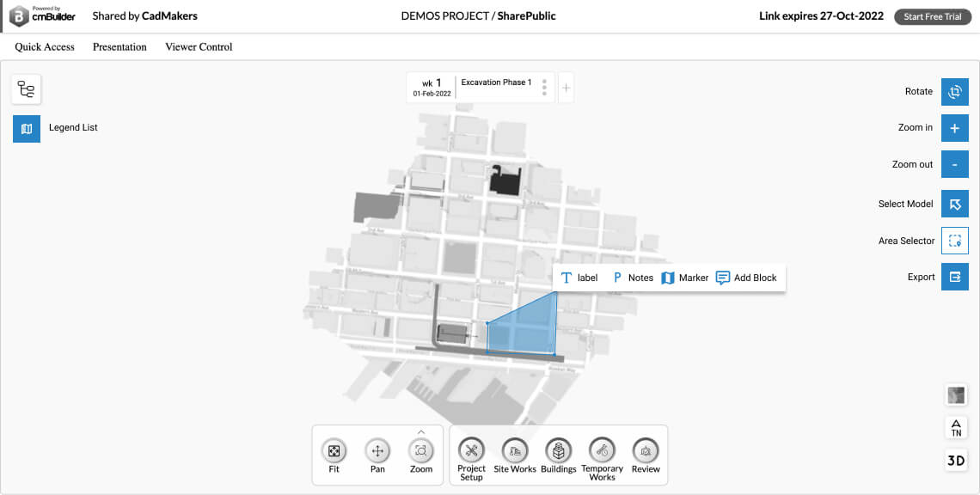
Task: Fit the model to view
Action: [334, 450]
